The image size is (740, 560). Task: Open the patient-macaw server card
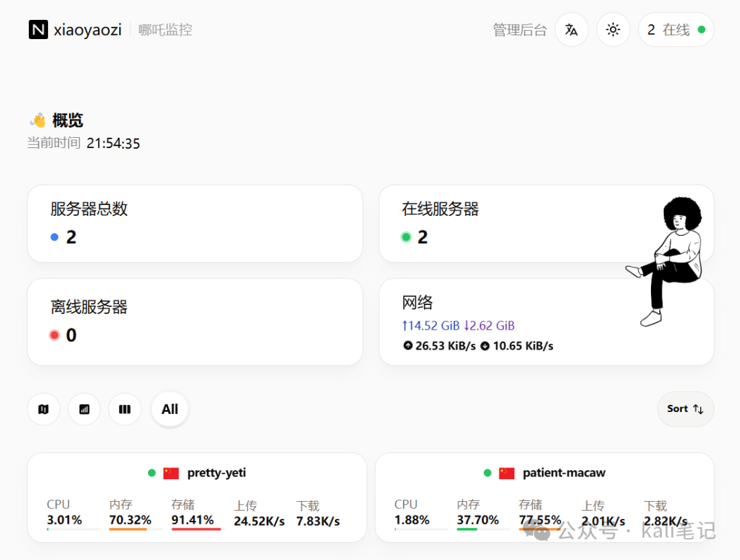(x=545, y=498)
